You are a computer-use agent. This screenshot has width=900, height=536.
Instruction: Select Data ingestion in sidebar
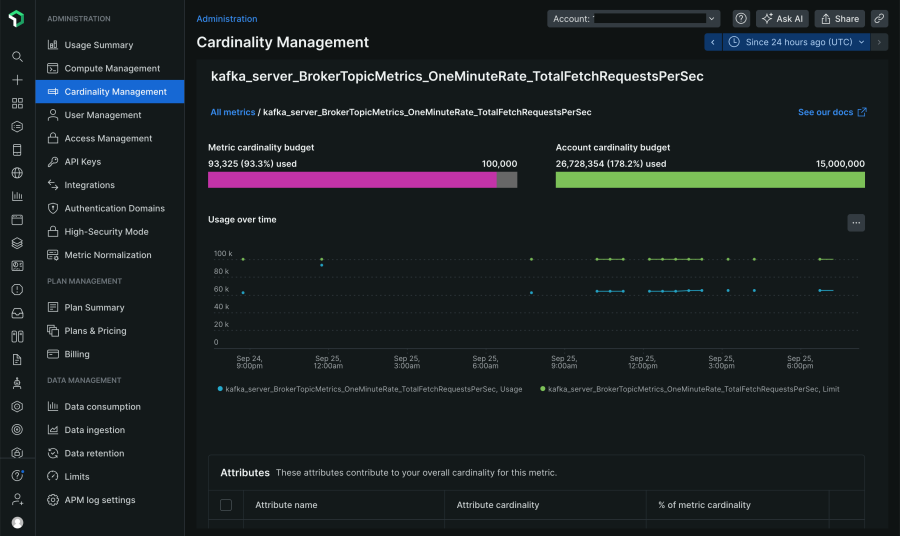(95, 430)
